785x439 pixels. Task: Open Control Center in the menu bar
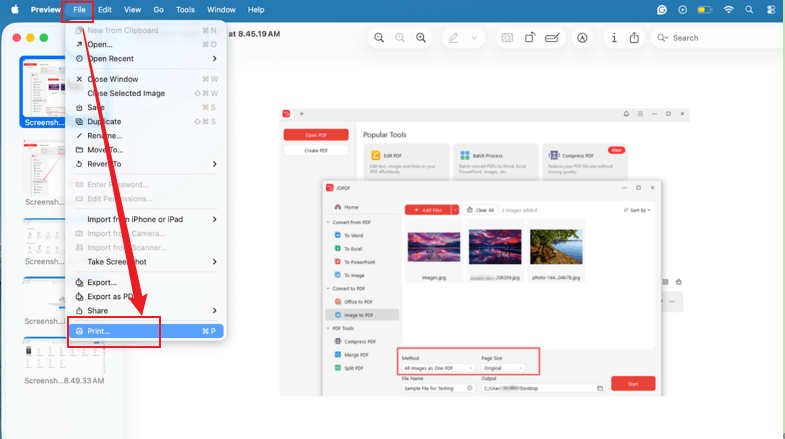pyautogui.click(x=771, y=10)
